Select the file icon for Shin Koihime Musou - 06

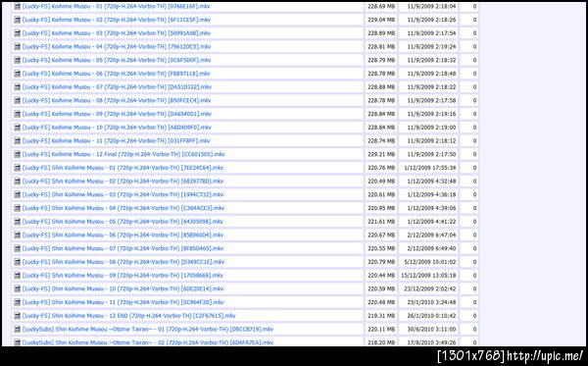[x=18, y=235]
